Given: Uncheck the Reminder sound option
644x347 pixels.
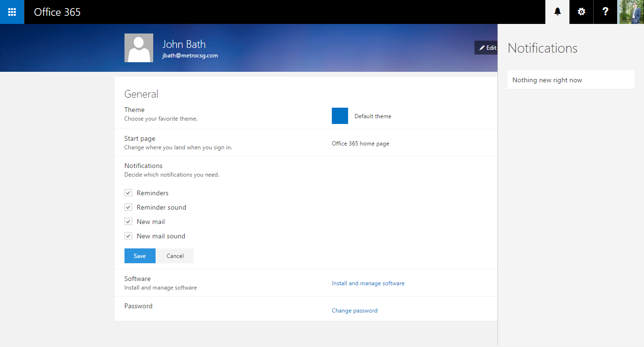Looking at the screenshot, I should pyautogui.click(x=128, y=207).
